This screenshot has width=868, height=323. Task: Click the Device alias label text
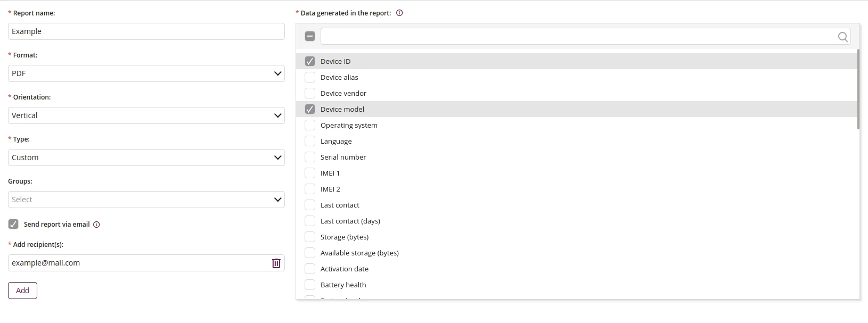[339, 77]
